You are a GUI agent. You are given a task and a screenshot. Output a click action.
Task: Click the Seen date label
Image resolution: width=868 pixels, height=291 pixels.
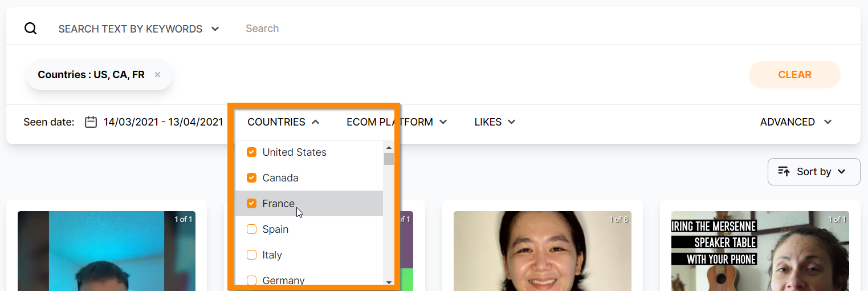pyautogui.click(x=49, y=122)
